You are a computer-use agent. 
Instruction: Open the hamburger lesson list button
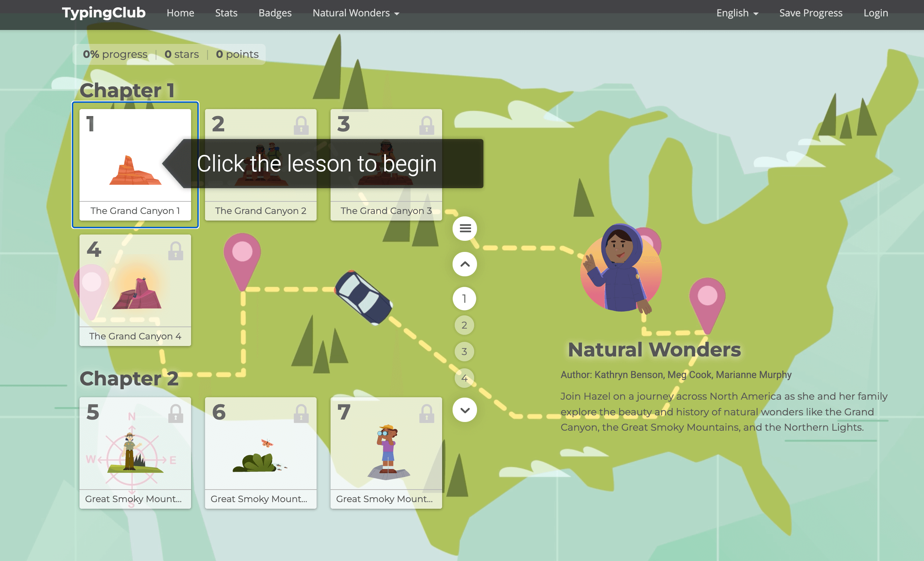[x=465, y=228]
